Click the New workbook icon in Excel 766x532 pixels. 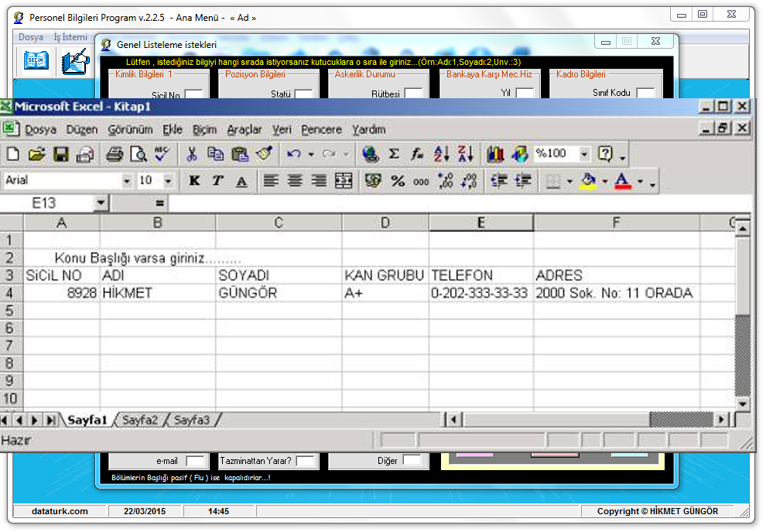pyautogui.click(x=13, y=154)
